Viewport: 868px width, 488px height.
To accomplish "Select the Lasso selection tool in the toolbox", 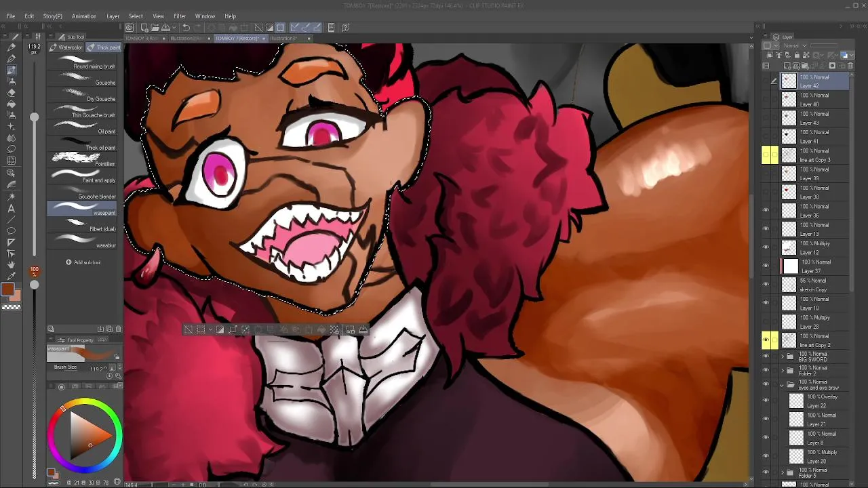I will [12, 150].
